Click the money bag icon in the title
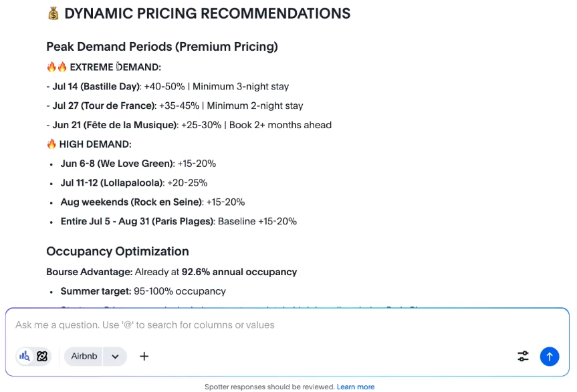The height and width of the screenshot is (392, 577). [x=53, y=13]
